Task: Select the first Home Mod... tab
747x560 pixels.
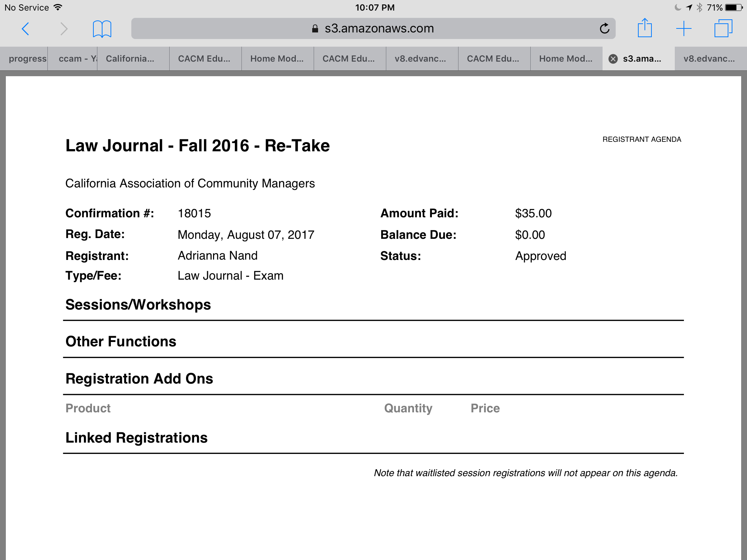Action: point(277,59)
